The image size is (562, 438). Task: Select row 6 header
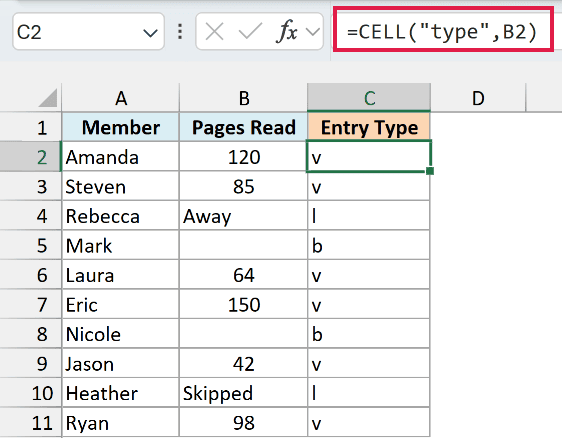tap(31, 275)
